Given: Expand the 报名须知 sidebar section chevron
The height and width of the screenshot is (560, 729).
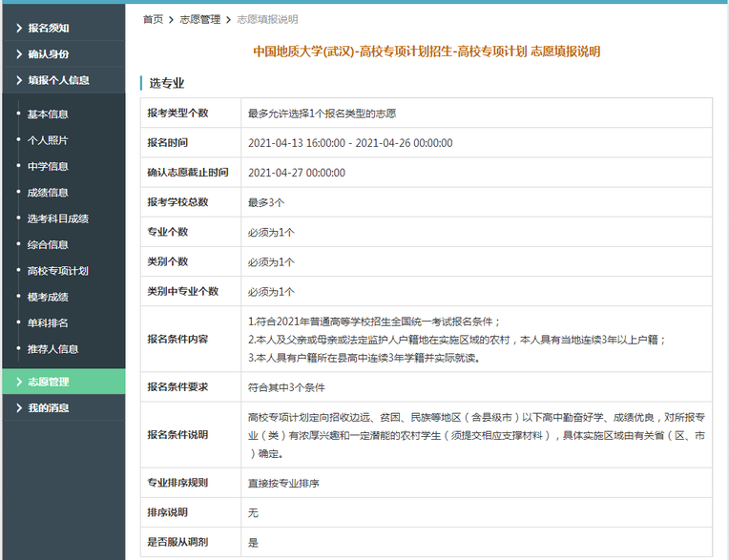Looking at the screenshot, I should tap(19, 28).
